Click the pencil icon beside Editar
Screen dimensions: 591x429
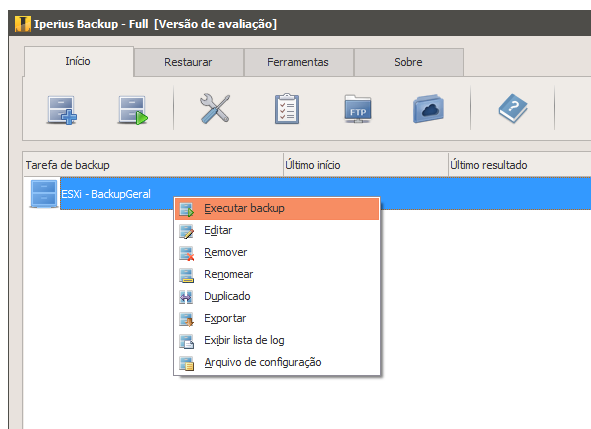(187, 231)
